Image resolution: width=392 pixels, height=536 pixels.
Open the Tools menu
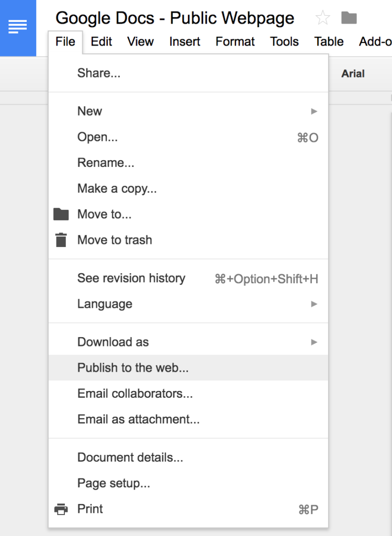284,42
